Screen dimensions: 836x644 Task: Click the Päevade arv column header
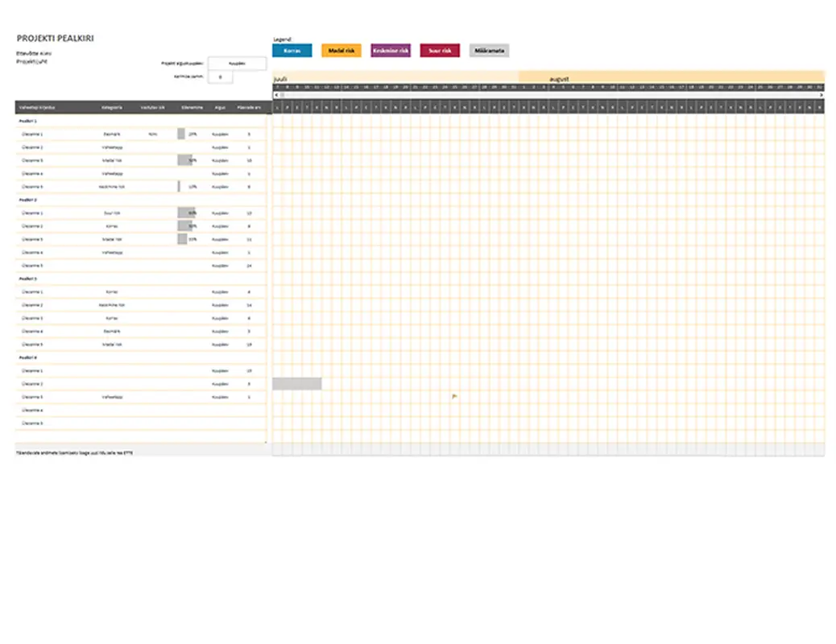pyautogui.click(x=248, y=107)
